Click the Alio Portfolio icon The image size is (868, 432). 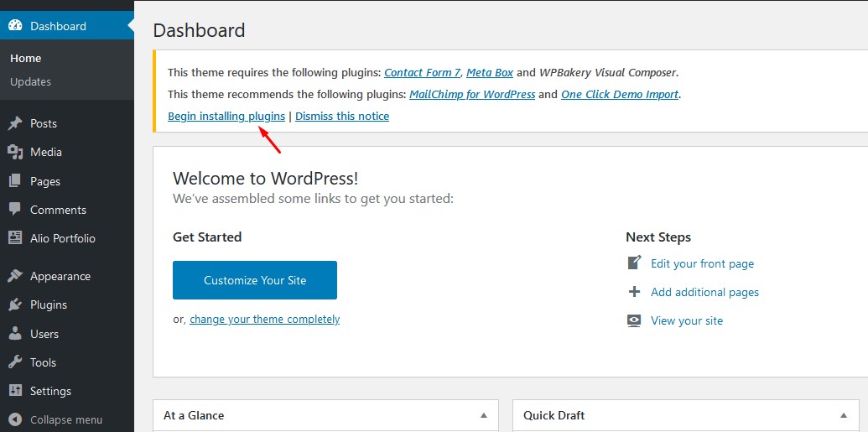pos(15,238)
